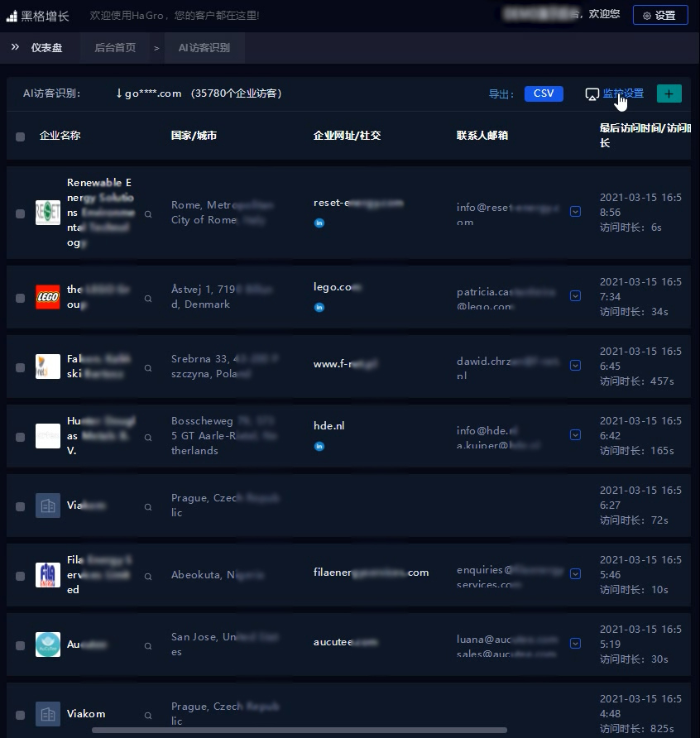Export the visitor list as CSV

[x=544, y=93]
